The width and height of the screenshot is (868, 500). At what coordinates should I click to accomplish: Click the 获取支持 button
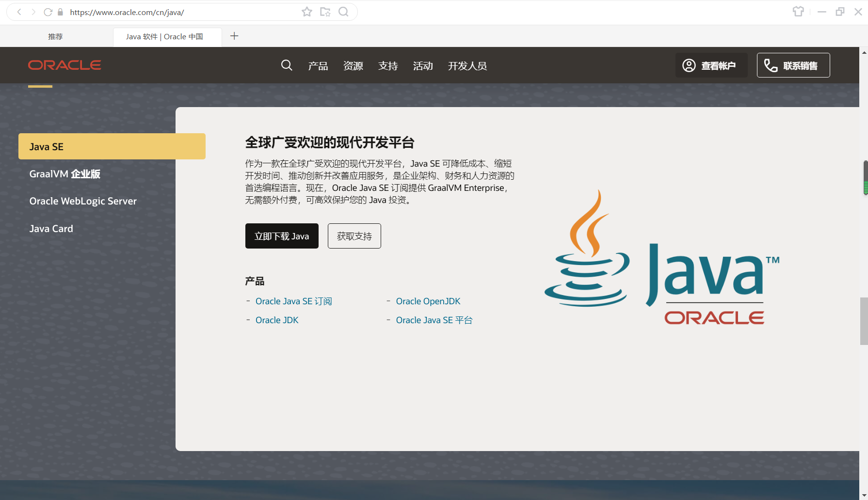point(354,236)
